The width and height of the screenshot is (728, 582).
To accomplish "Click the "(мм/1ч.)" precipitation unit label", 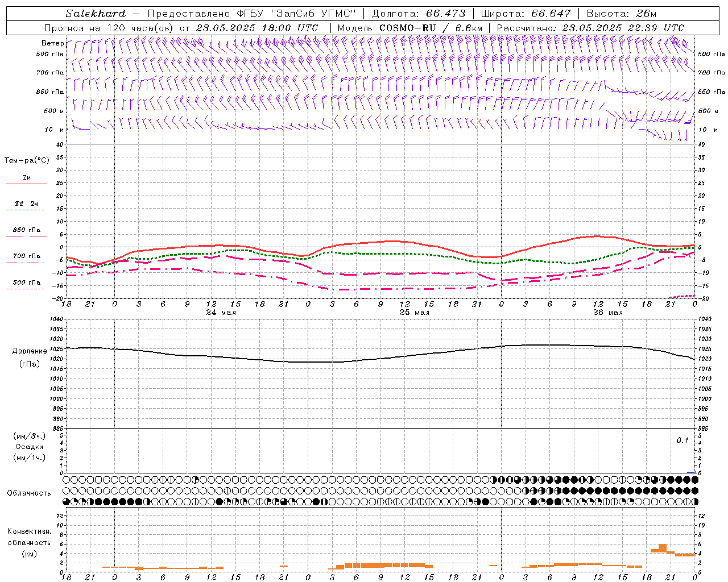I will click(30, 458).
